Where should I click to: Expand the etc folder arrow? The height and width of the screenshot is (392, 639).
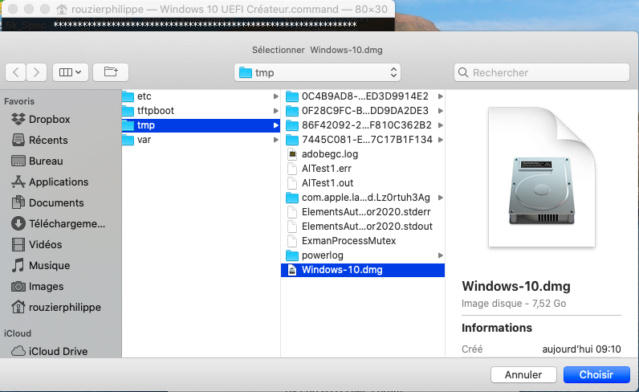click(x=276, y=97)
